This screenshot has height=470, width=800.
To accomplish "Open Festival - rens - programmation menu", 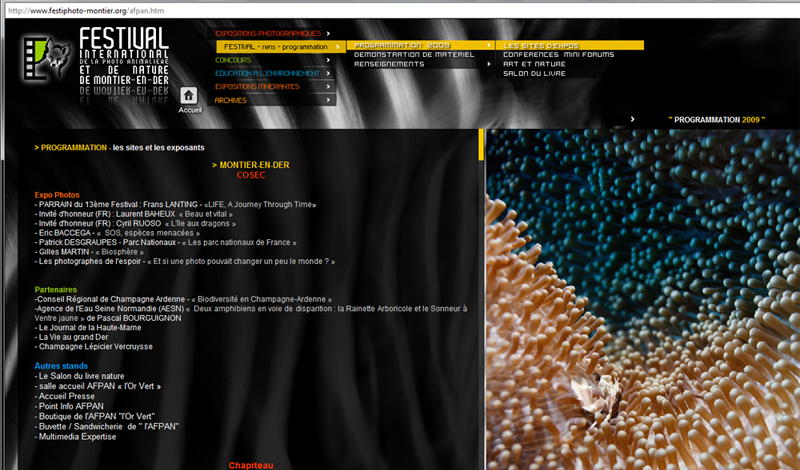I will pyautogui.click(x=276, y=47).
